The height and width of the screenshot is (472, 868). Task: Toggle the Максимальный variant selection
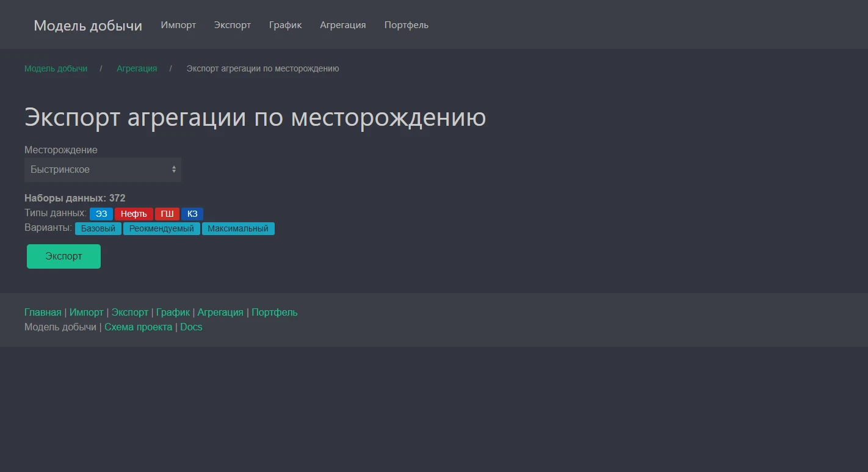tap(238, 228)
